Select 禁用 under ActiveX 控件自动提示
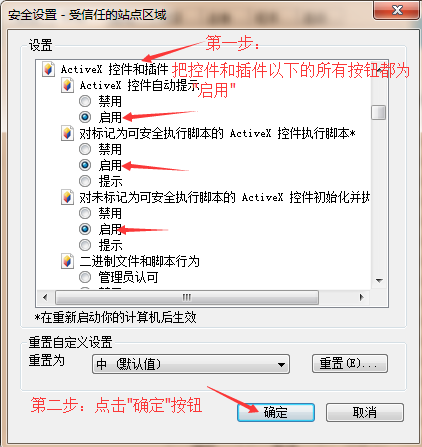422x447 pixels. (x=85, y=101)
